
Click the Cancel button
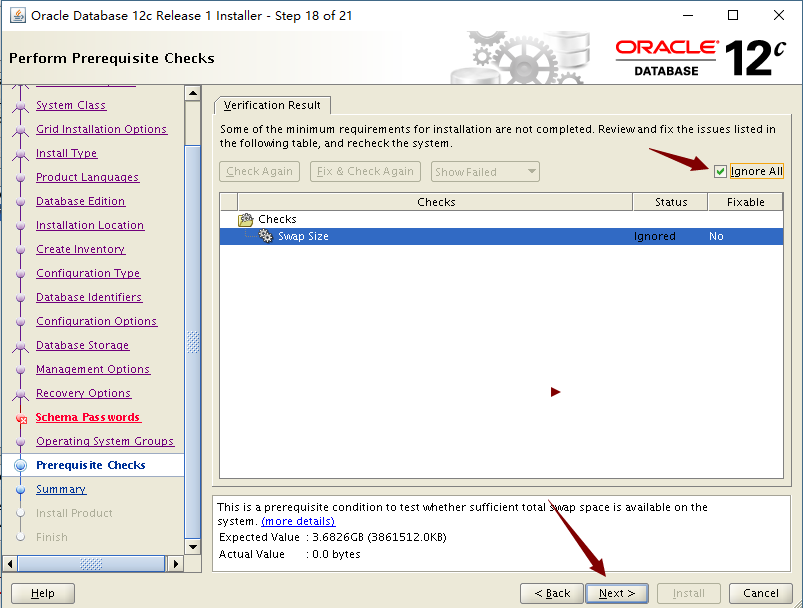click(x=760, y=593)
